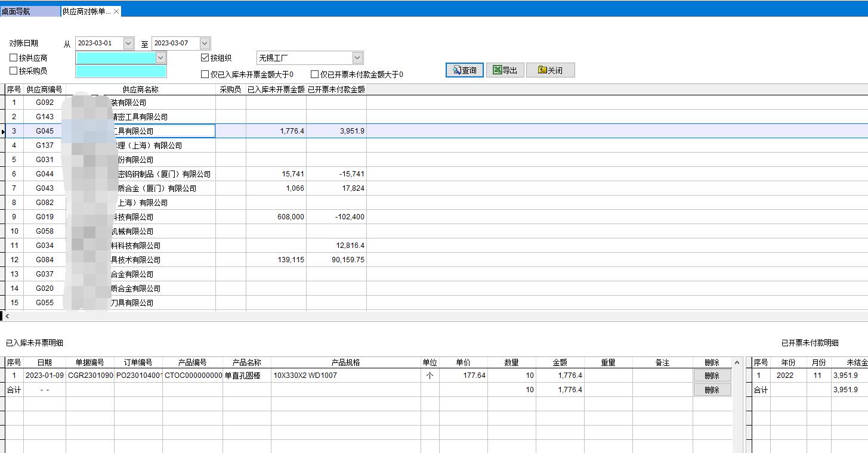This screenshot has width=868, height=453.
Task: Close the 供应商对帐单 tab
Action: [116, 11]
